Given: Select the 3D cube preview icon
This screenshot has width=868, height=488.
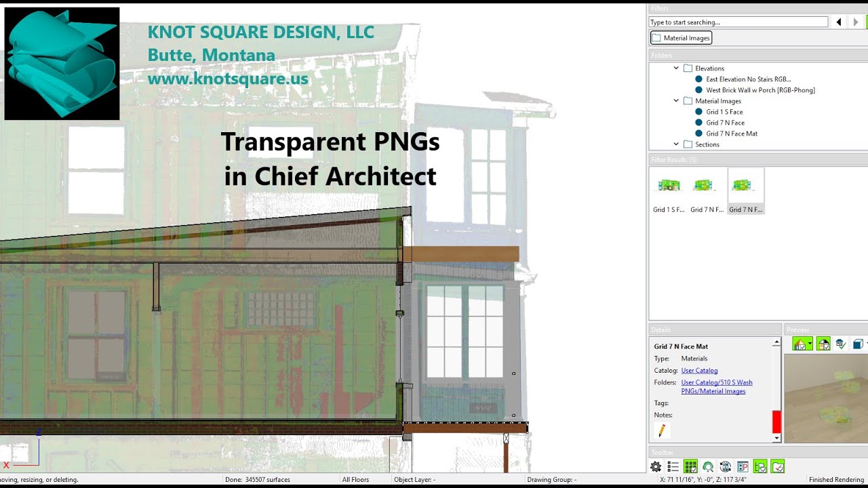Looking at the screenshot, I should [x=858, y=344].
